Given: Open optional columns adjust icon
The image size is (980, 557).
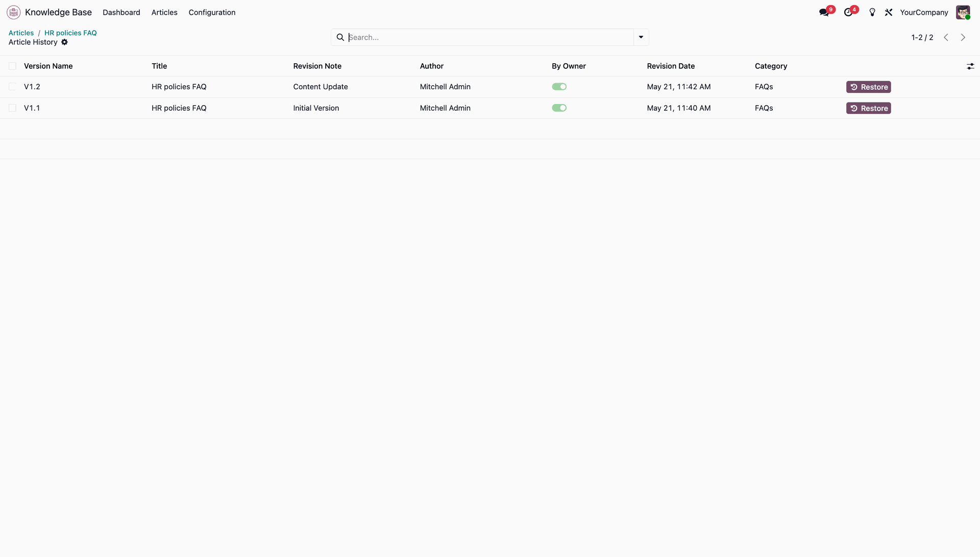Looking at the screenshot, I should click(x=970, y=66).
